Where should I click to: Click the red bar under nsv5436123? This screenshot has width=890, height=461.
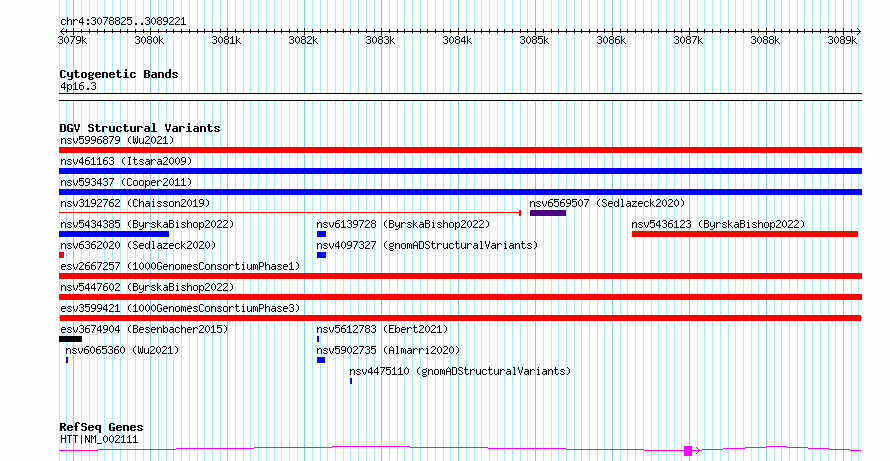pyautogui.click(x=745, y=234)
